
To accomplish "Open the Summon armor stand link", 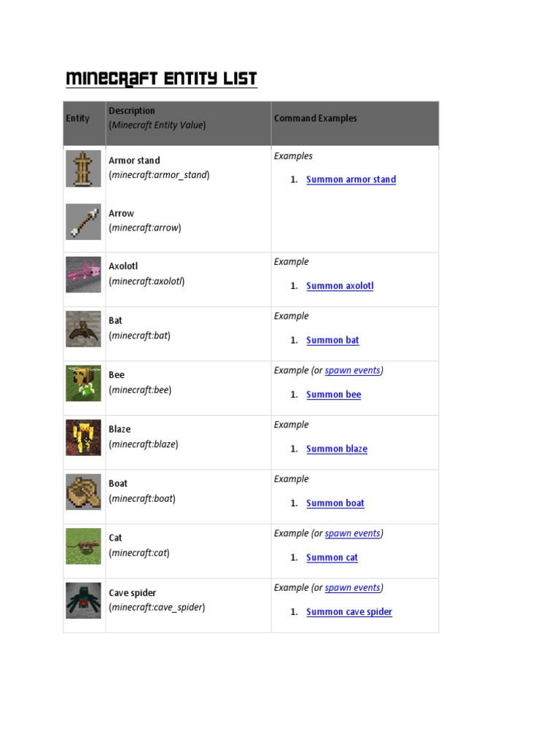I will tap(351, 179).
